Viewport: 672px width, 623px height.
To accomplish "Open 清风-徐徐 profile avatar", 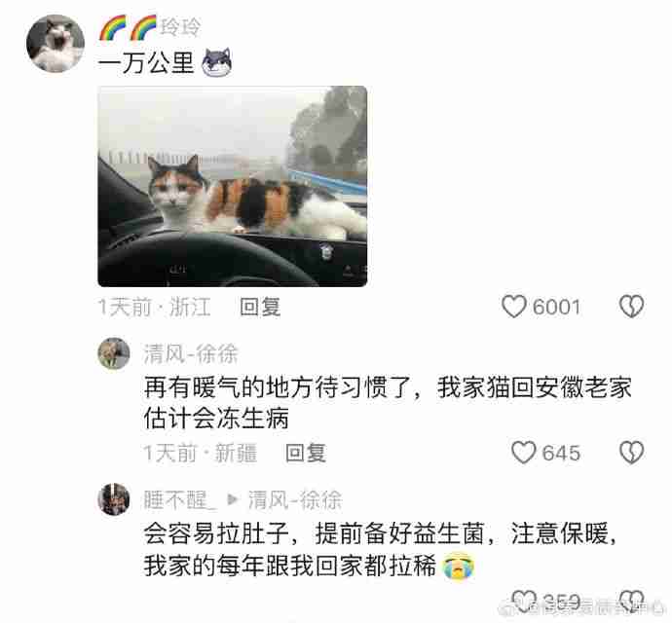I will [x=114, y=353].
